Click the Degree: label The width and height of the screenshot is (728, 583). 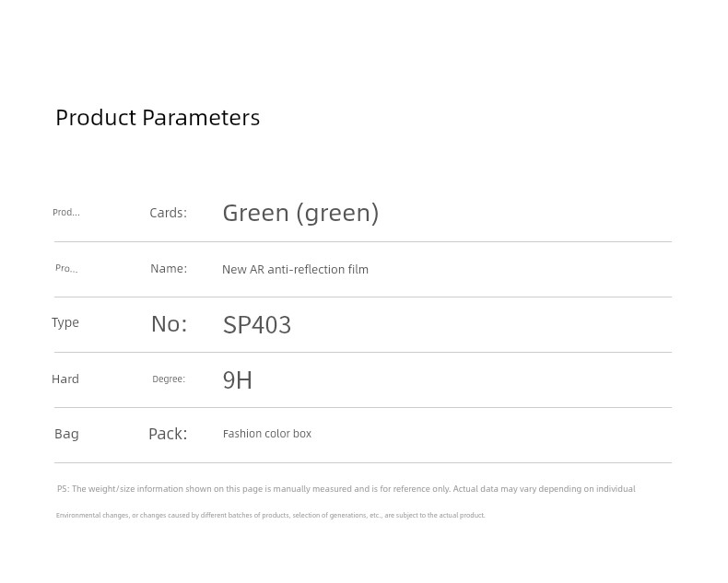[x=169, y=379]
